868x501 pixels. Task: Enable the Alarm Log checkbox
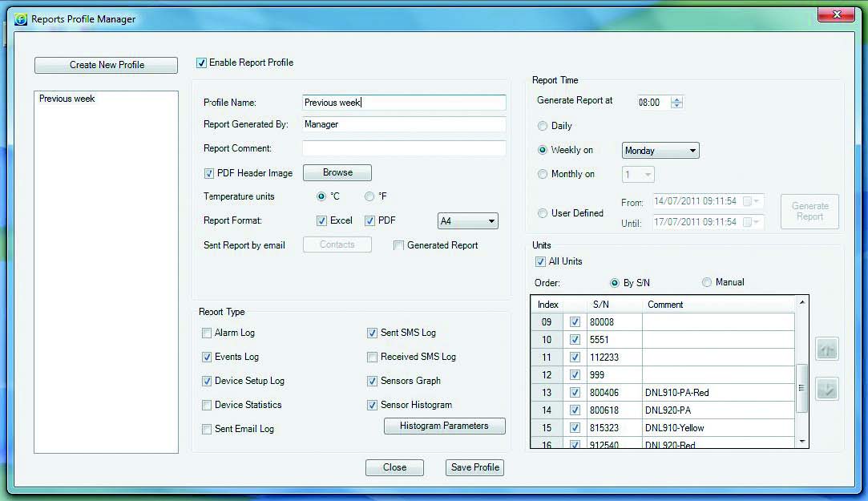coord(208,333)
